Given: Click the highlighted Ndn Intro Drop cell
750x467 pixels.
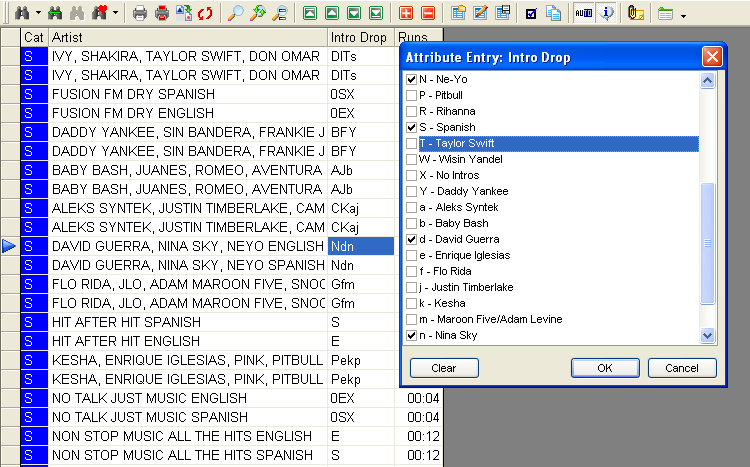Looking at the screenshot, I should click(x=361, y=246).
